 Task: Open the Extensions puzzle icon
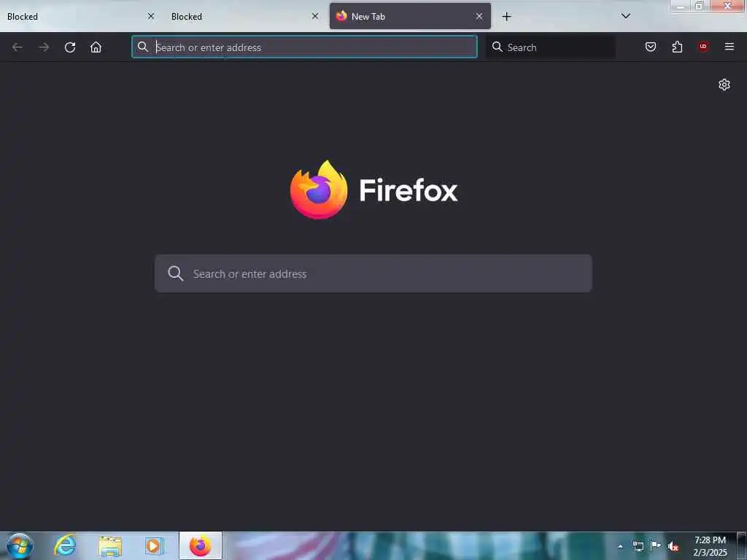[677, 47]
